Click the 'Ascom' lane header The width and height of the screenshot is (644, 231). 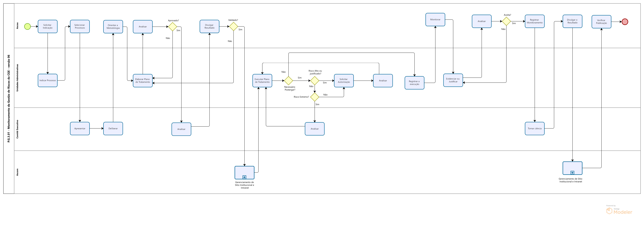click(17, 172)
